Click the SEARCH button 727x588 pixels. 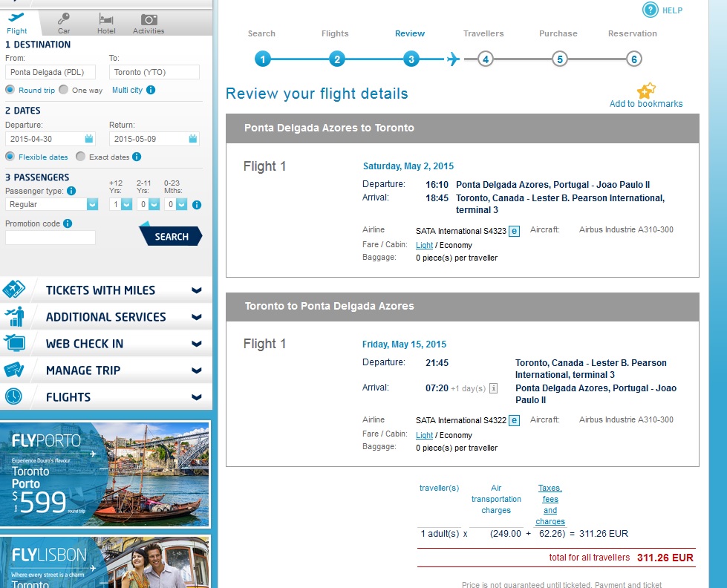[171, 236]
